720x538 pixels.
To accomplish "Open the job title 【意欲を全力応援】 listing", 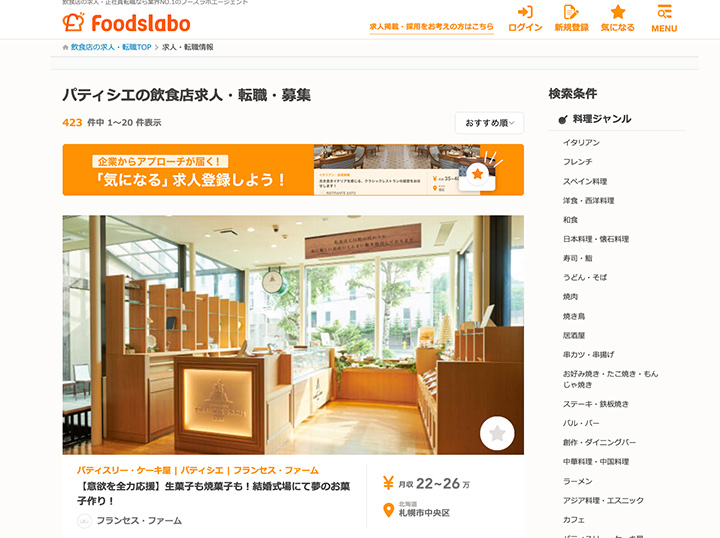I will pos(214,493).
